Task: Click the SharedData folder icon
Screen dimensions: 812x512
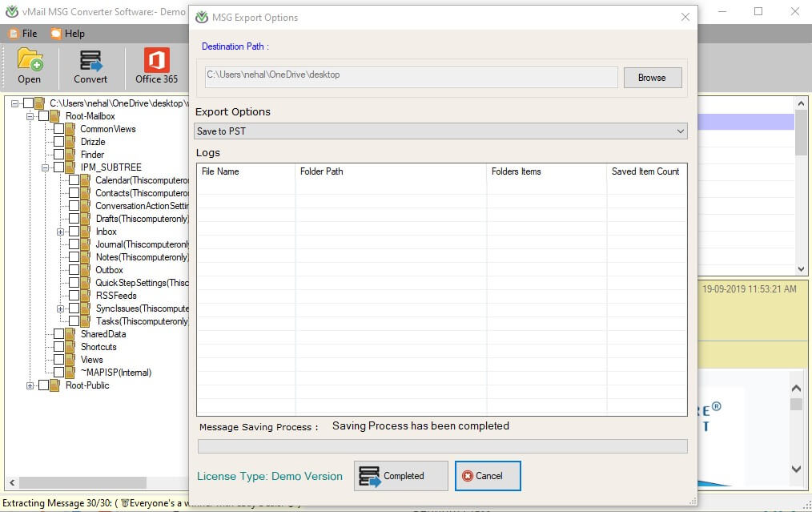Action: (x=70, y=334)
